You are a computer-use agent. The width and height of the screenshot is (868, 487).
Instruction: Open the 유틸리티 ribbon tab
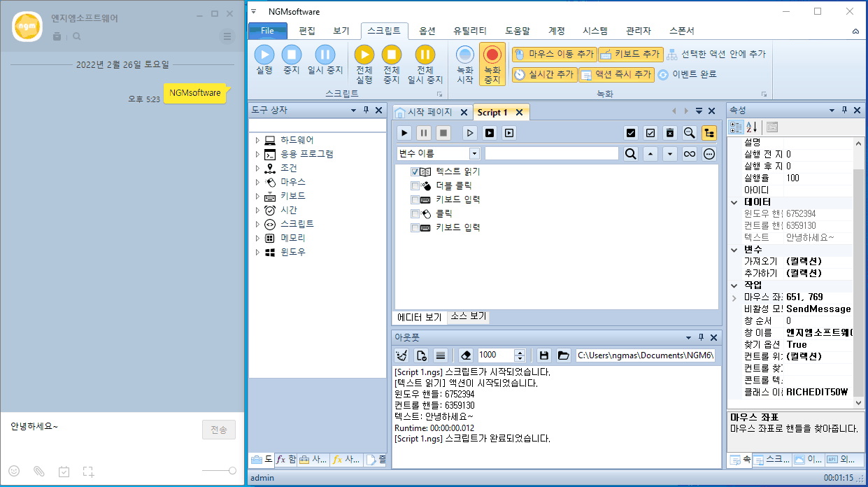[470, 31]
